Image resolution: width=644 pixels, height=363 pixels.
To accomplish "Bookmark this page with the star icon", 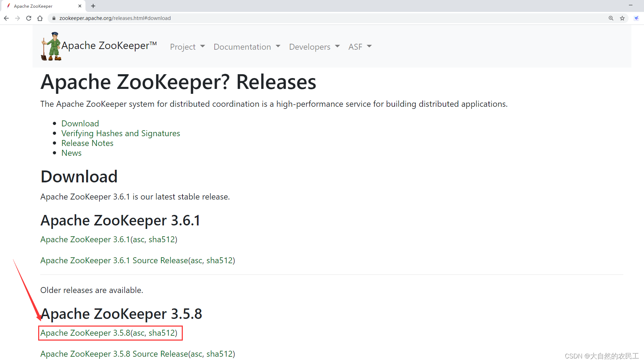I will click(x=623, y=18).
